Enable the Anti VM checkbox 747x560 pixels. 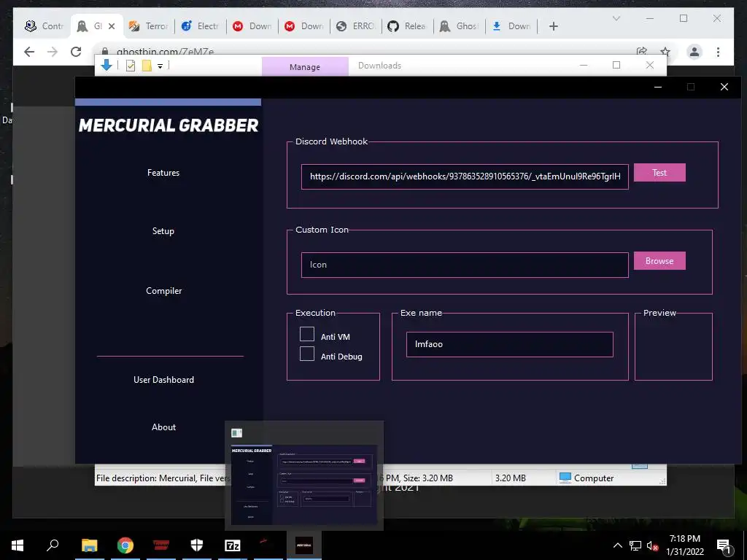pyautogui.click(x=307, y=334)
